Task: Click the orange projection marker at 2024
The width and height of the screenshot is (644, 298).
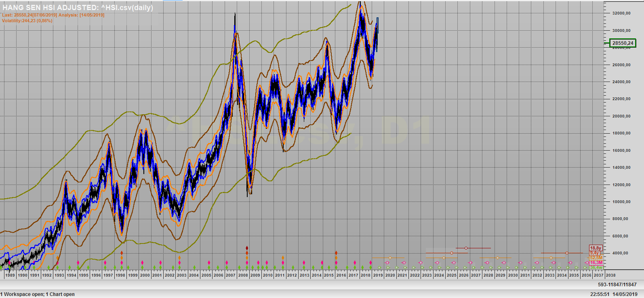Action: pyautogui.click(x=444, y=258)
